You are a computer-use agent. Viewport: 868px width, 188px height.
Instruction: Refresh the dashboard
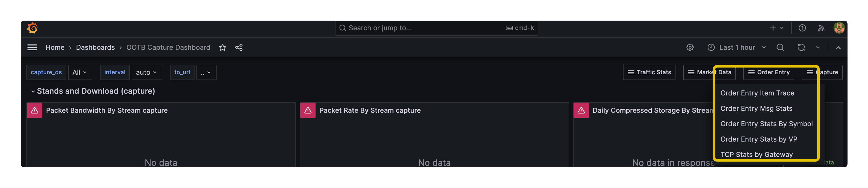click(x=801, y=47)
